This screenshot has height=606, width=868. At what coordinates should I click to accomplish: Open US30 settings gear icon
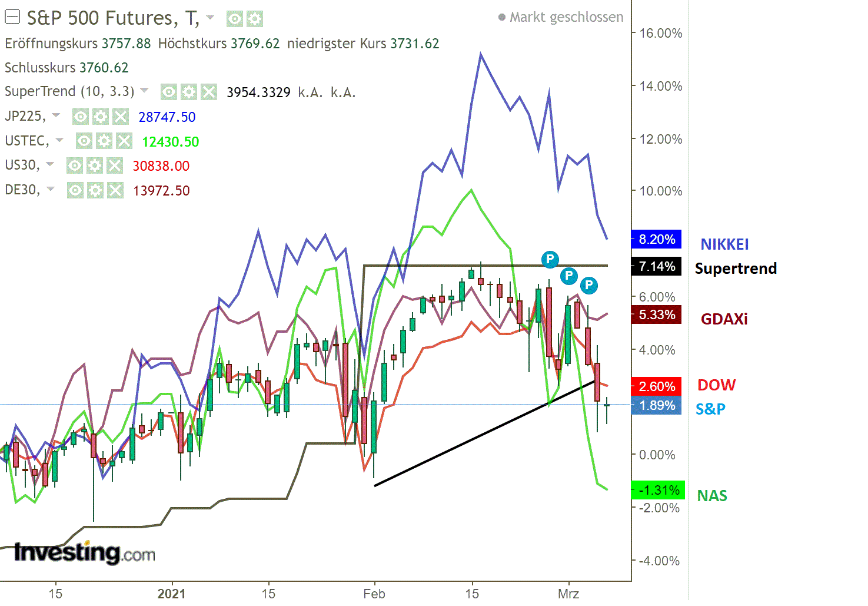(95, 165)
